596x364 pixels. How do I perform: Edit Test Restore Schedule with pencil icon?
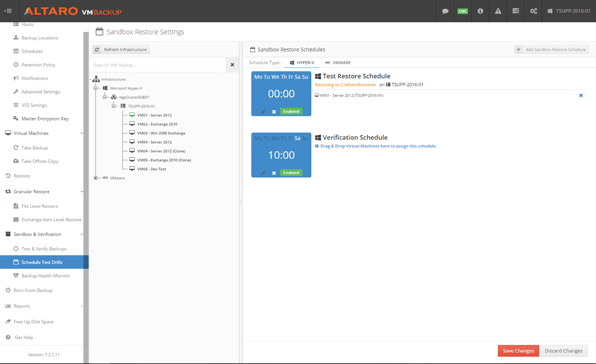coord(263,112)
